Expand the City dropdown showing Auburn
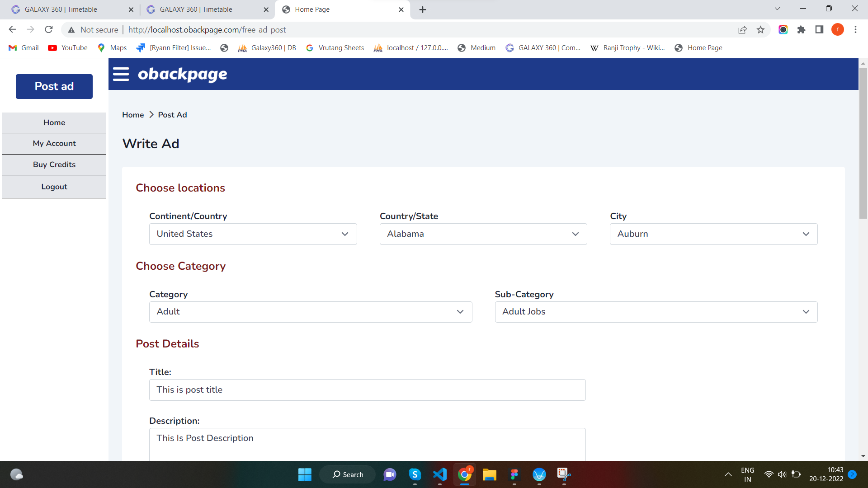 pyautogui.click(x=713, y=234)
